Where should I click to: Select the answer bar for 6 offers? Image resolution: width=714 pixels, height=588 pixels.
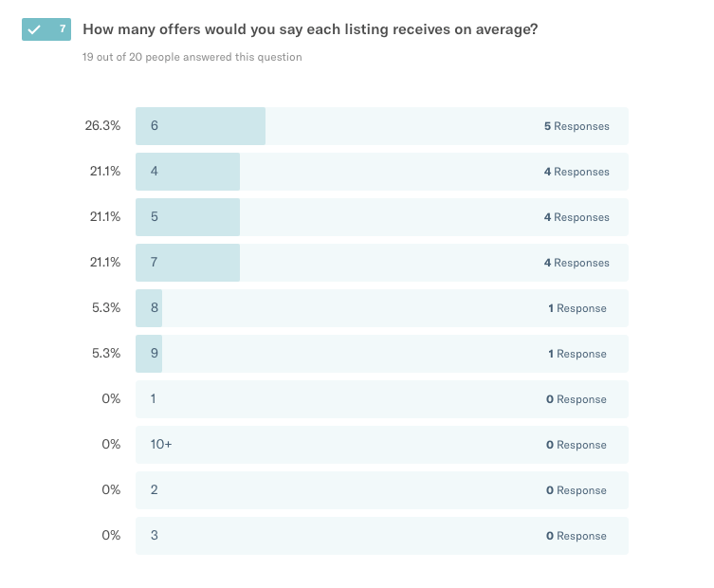(381, 126)
